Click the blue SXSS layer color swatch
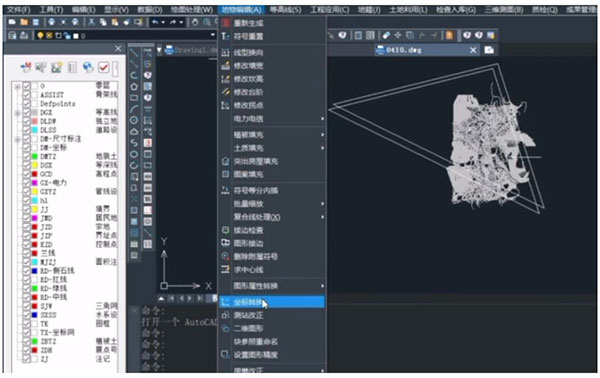The width and height of the screenshot is (600, 378). 35,315
